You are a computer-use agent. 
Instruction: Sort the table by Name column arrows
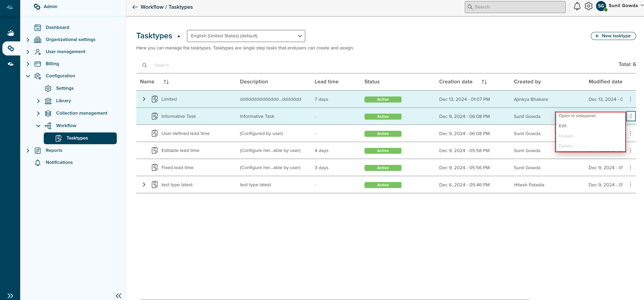166,82
